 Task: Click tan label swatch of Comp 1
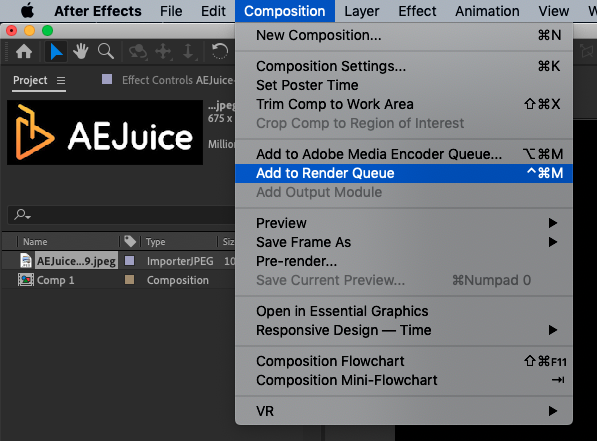tap(129, 280)
